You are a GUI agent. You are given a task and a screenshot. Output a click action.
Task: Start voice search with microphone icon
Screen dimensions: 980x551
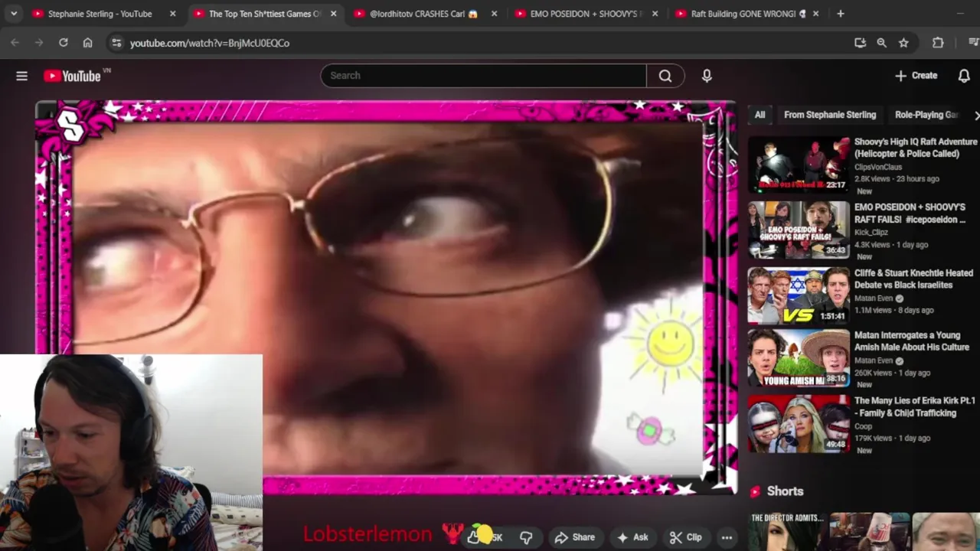[x=707, y=76]
